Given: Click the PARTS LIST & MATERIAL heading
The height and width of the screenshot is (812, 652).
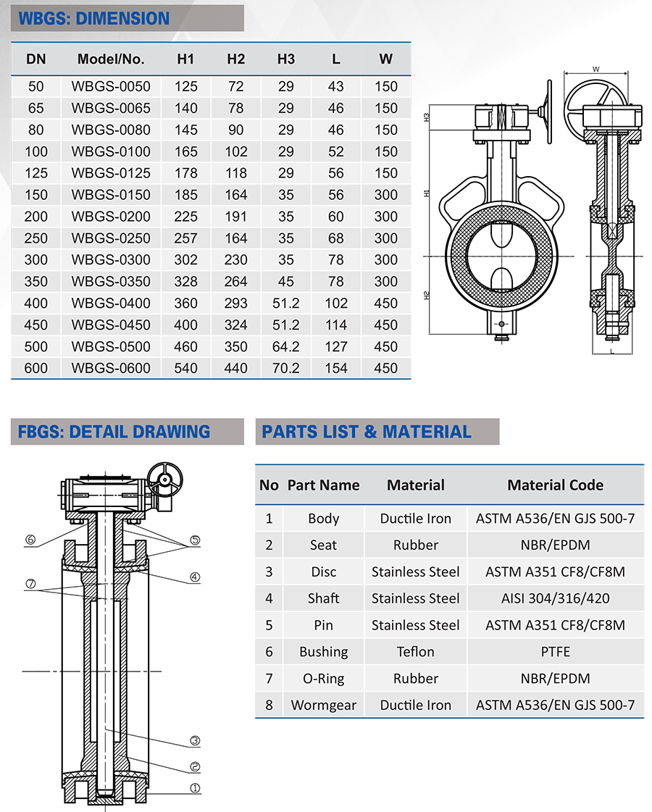Looking at the screenshot, I should 366,432.
